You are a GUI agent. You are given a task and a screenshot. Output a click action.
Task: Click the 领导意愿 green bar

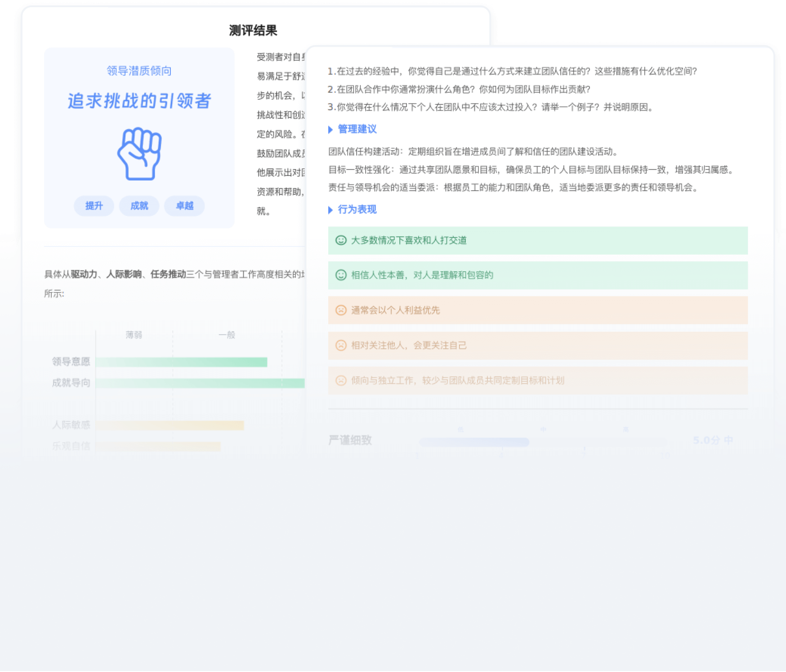pyautogui.click(x=182, y=362)
